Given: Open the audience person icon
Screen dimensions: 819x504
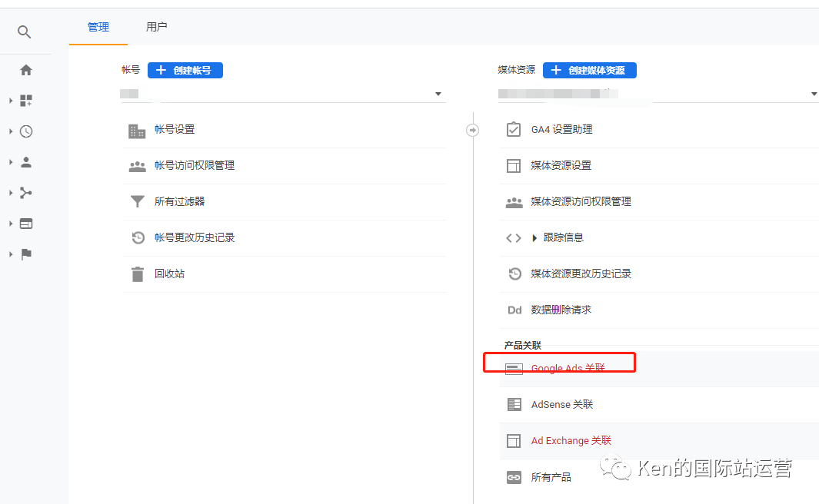Looking at the screenshot, I should [26, 162].
